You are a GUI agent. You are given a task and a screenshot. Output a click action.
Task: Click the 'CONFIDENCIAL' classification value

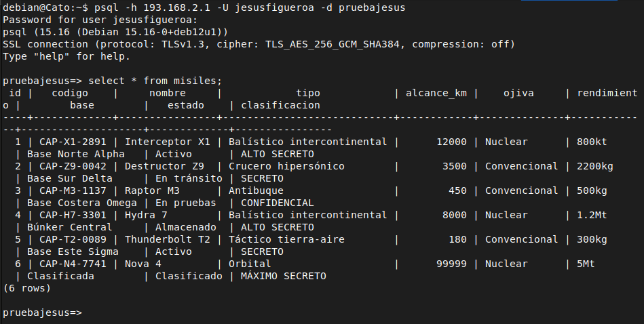278,203
